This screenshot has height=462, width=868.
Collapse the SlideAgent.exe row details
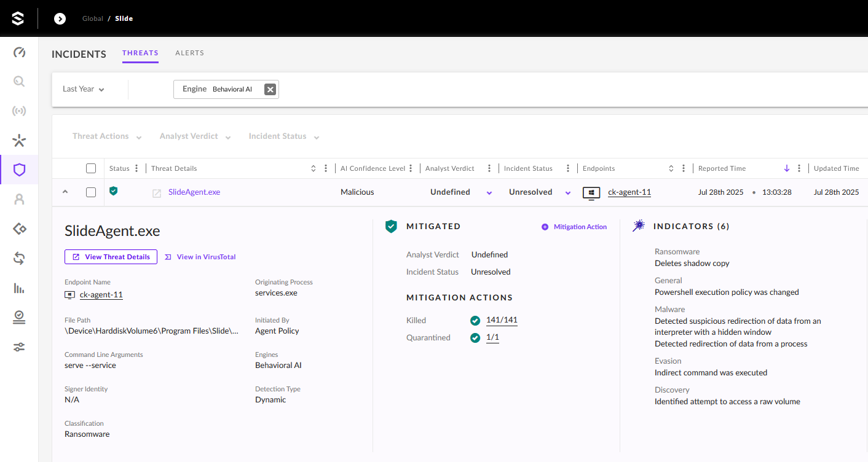[65, 192]
